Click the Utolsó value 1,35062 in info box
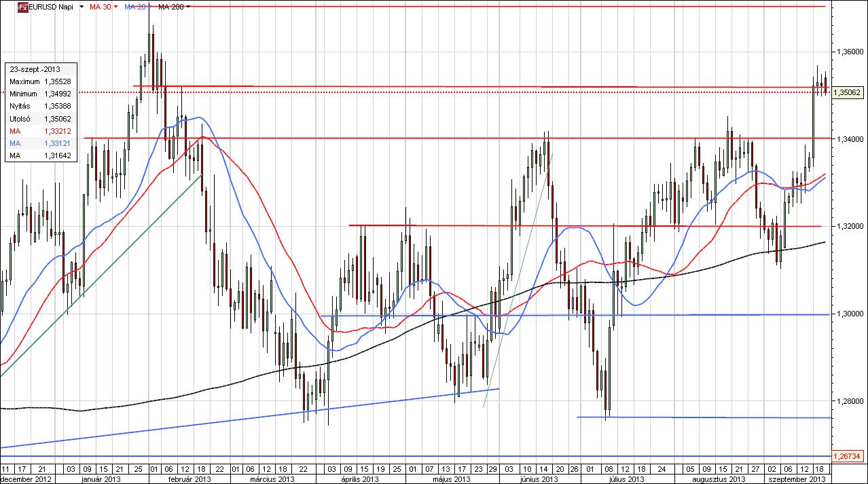The width and height of the screenshot is (868, 484). point(57,119)
